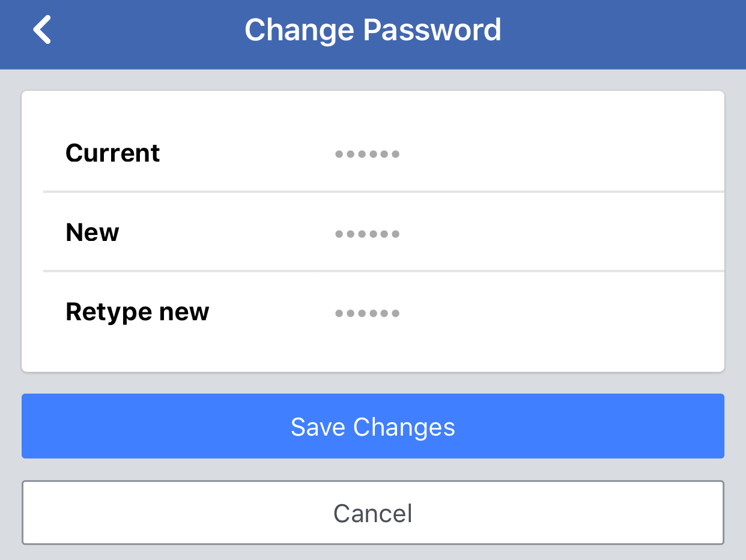Click Cancel to discard password changes
746x560 pixels.
tap(372, 513)
